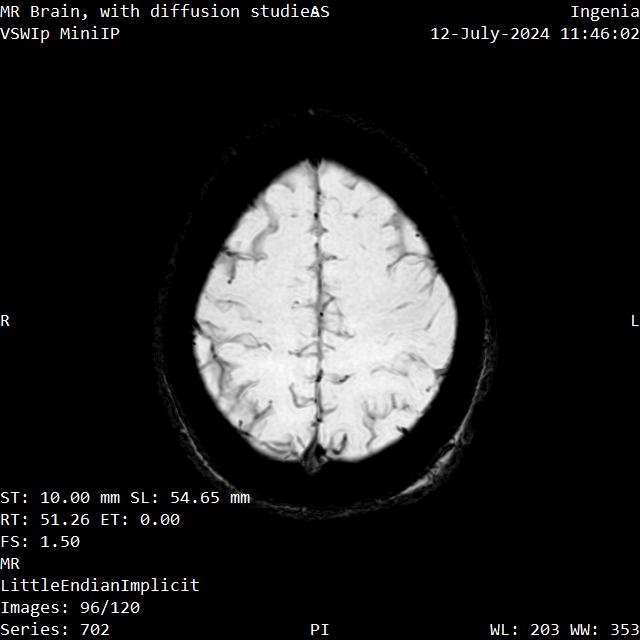Click the 'PI' orientation marker at bottom
This screenshot has width=640, height=640.
(x=319, y=629)
